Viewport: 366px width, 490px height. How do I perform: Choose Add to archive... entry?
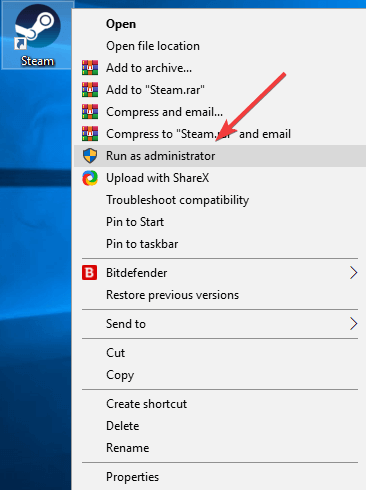point(220,68)
